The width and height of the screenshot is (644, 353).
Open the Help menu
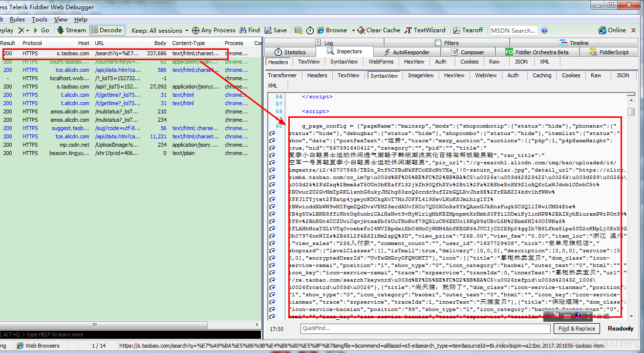click(x=81, y=20)
